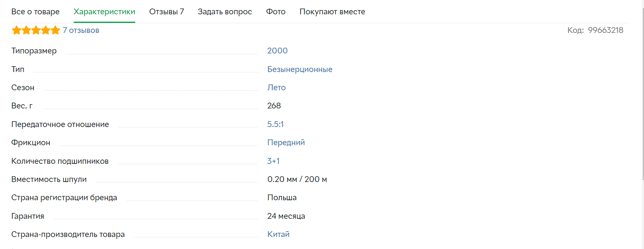This screenshot has width=644, height=249.
Task: Select the "Характеристики" tab
Action: [x=104, y=12]
